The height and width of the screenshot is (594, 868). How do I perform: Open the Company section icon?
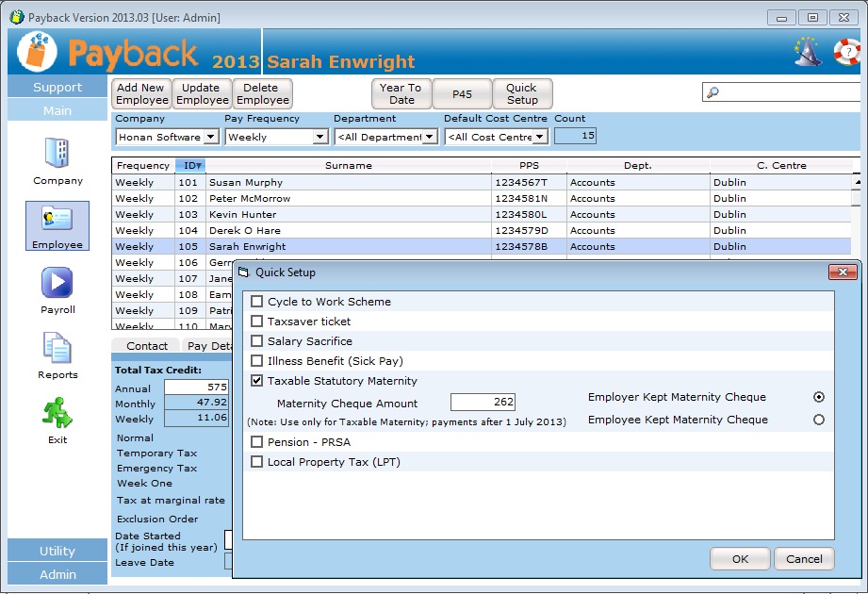57,154
